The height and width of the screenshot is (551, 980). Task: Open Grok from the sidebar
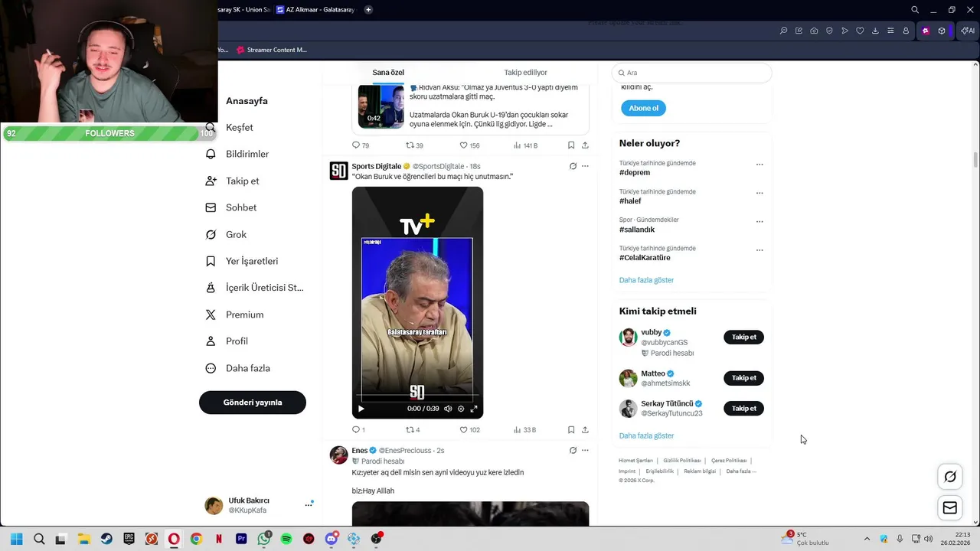pyautogui.click(x=227, y=234)
